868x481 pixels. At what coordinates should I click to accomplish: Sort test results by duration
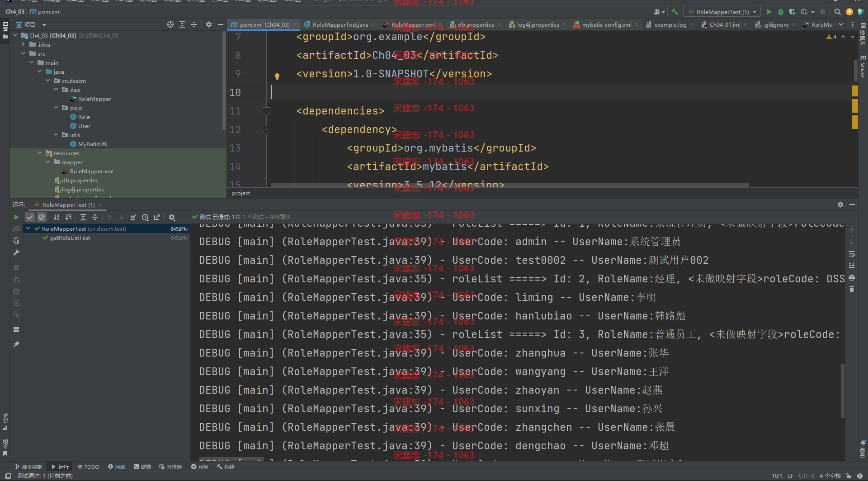[69, 217]
